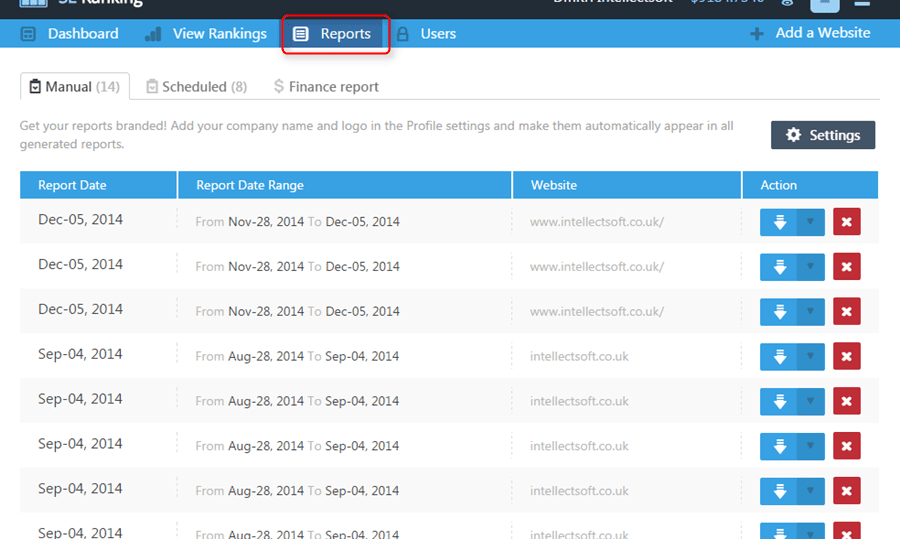The width and height of the screenshot is (900, 539).
Task: Sort by Report Date column header
Action: 98,185
